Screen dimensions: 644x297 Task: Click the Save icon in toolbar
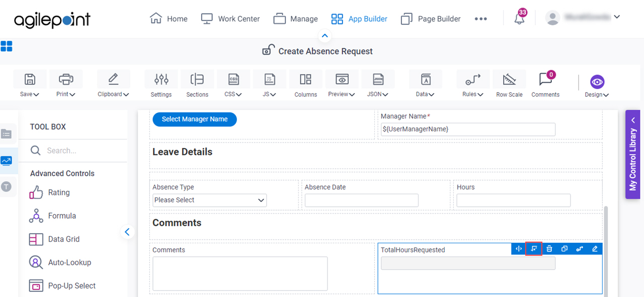click(x=30, y=79)
